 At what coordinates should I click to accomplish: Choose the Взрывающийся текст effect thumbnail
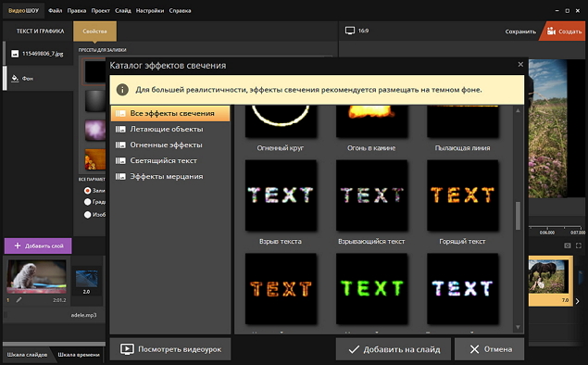pyautogui.click(x=371, y=195)
